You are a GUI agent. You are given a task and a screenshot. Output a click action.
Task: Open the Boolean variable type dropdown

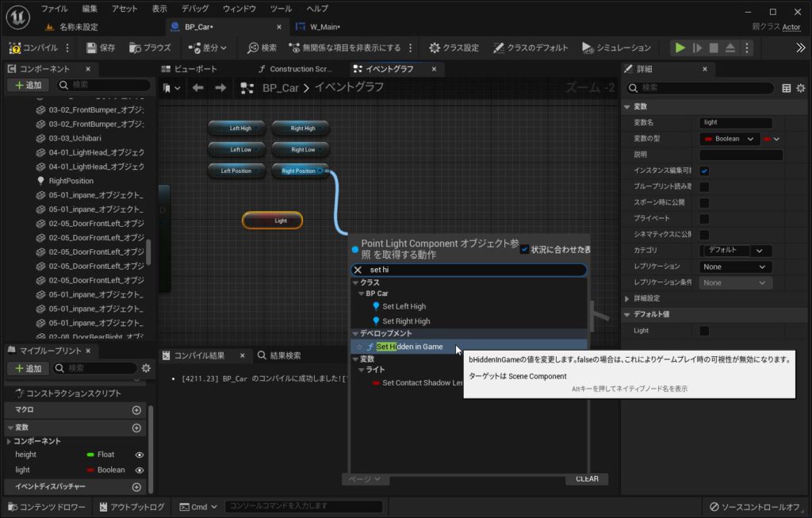click(730, 139)
